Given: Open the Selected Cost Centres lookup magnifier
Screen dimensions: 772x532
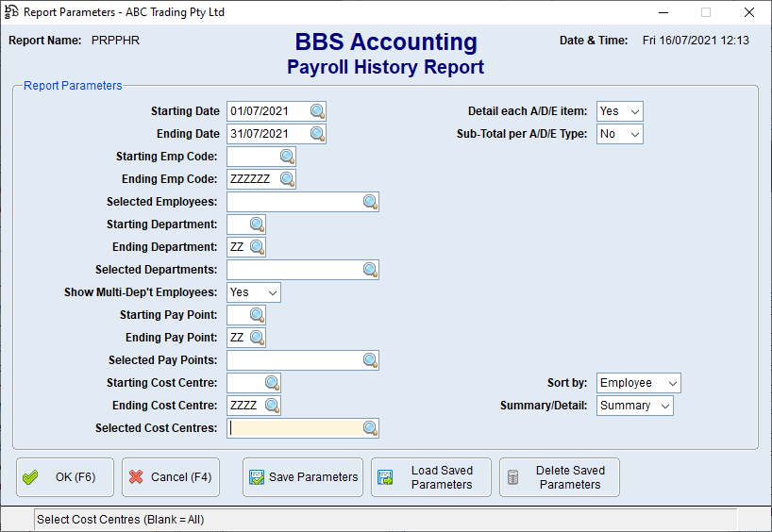Looking at the screenshot, I should [x=370, y=428].
